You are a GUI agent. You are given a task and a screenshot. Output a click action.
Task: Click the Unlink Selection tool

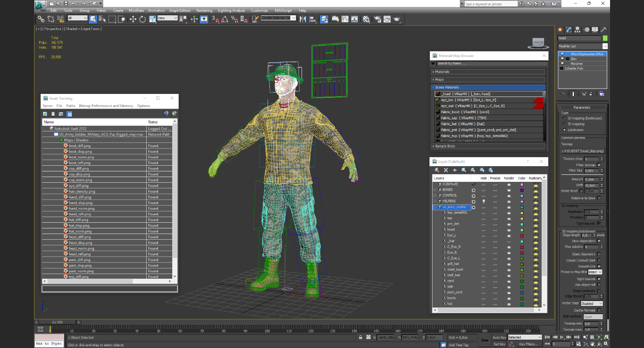(51, 19)
